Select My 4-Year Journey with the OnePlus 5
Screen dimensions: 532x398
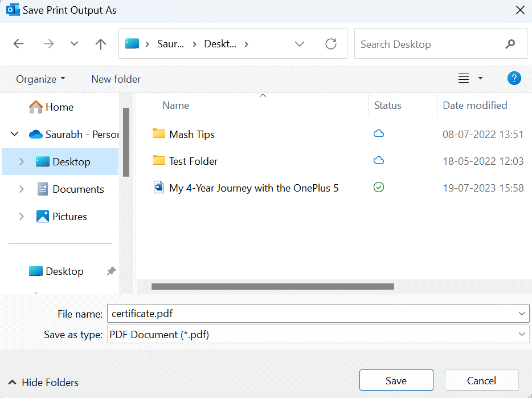[254, 188]
